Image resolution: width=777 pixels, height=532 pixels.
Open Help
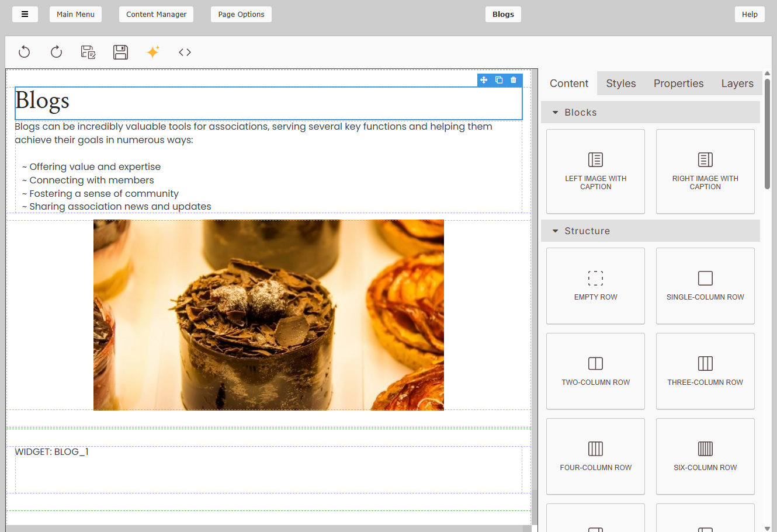tap(750, 14)
